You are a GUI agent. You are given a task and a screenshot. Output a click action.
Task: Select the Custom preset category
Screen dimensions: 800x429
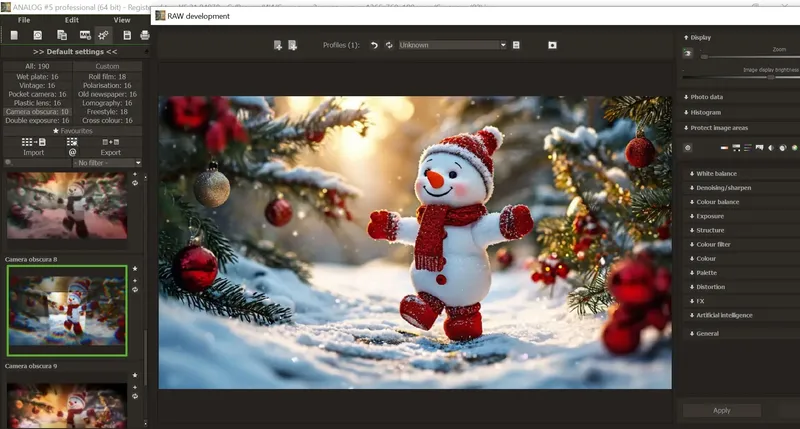coord(107,66)
